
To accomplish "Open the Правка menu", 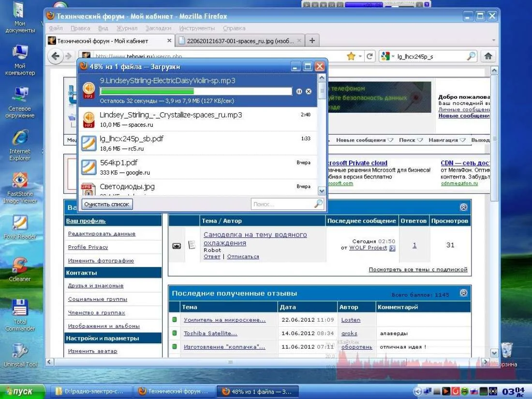I will (x=80, y=28).
